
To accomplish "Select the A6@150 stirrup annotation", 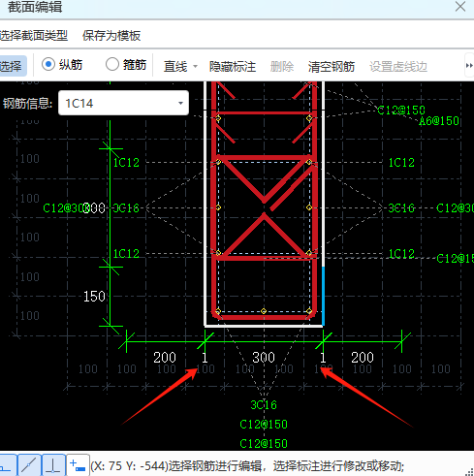I will [439, 121].
